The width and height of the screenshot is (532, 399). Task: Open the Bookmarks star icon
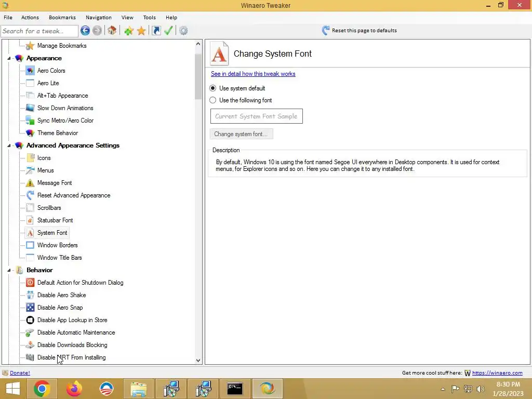click(141, 31)
